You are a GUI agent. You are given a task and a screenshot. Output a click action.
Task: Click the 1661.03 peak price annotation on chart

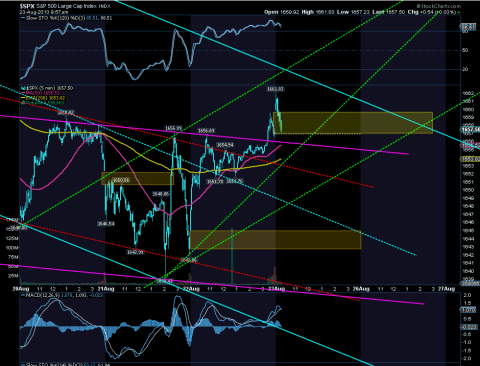pos(275,89)
